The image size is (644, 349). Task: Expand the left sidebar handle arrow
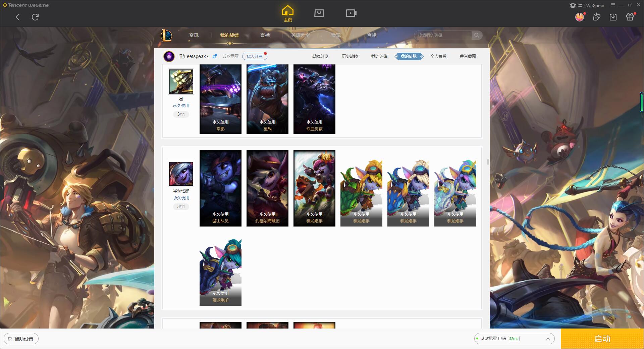2,187
